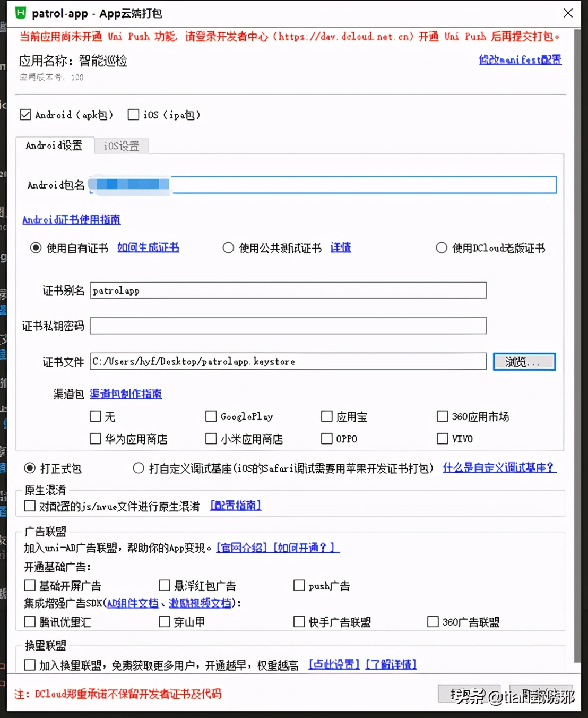Check the 穿山甲 checkbox
The image size is (588, 718).
tap(165, 621)
